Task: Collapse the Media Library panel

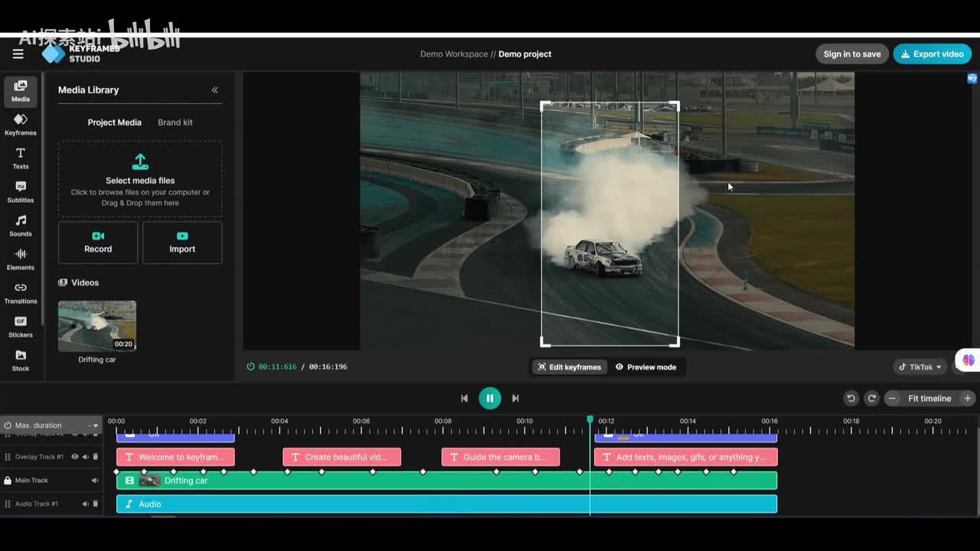Action: 214,90
